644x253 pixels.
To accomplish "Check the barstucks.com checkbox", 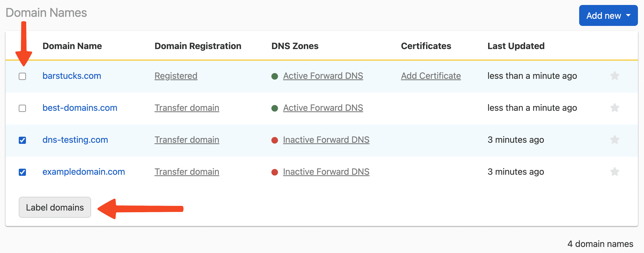I will (22, 76).
